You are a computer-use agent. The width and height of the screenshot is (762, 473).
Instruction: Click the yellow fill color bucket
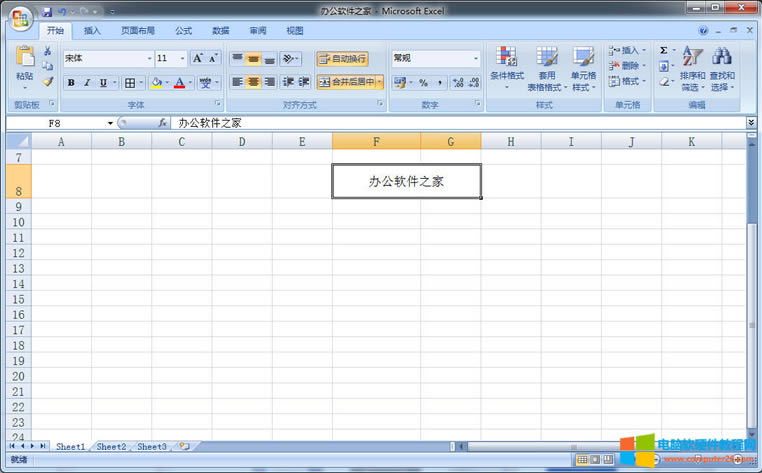156,83
